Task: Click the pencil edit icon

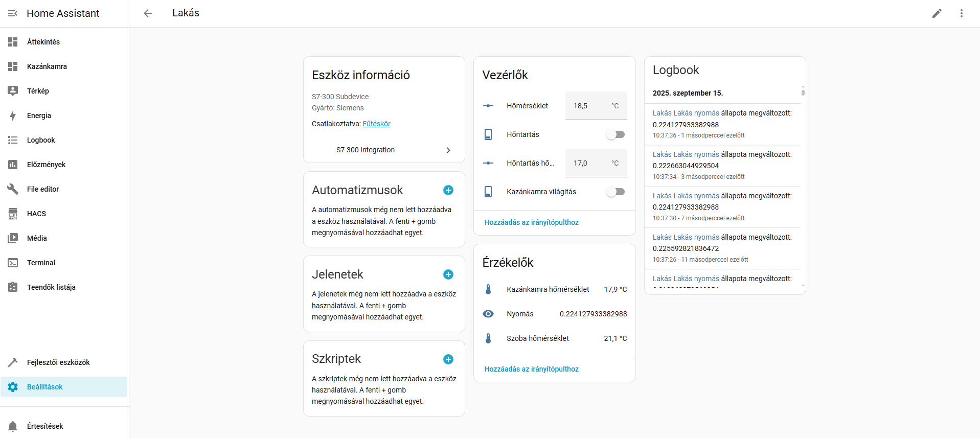Action: (937, 13)
